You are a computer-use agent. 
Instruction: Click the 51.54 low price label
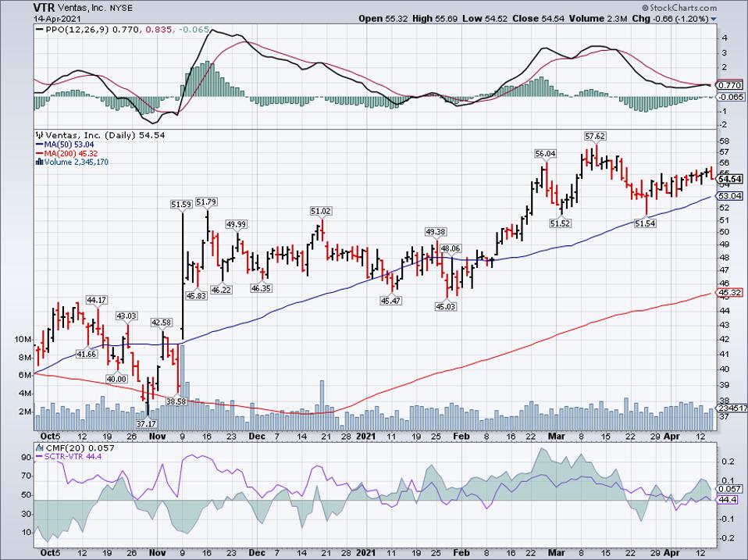pyautogui.click(x=644, y=223)
